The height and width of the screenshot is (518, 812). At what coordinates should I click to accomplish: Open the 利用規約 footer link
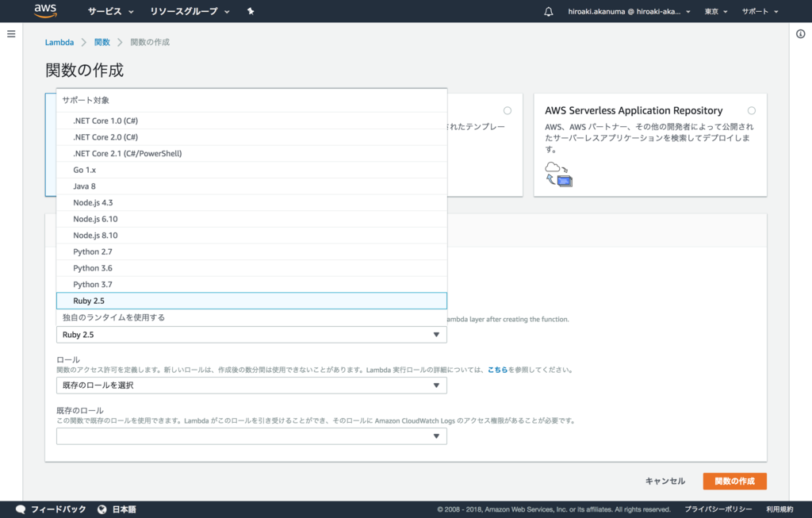(x=779, y=509)
